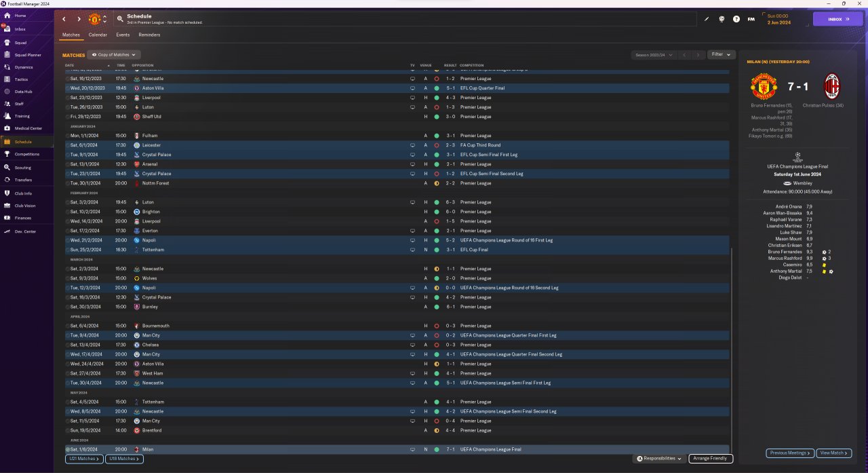The width and height of the screenshot is (868, 473).
Task: Switch to the Matches tab
Action: tap(71, 35)
